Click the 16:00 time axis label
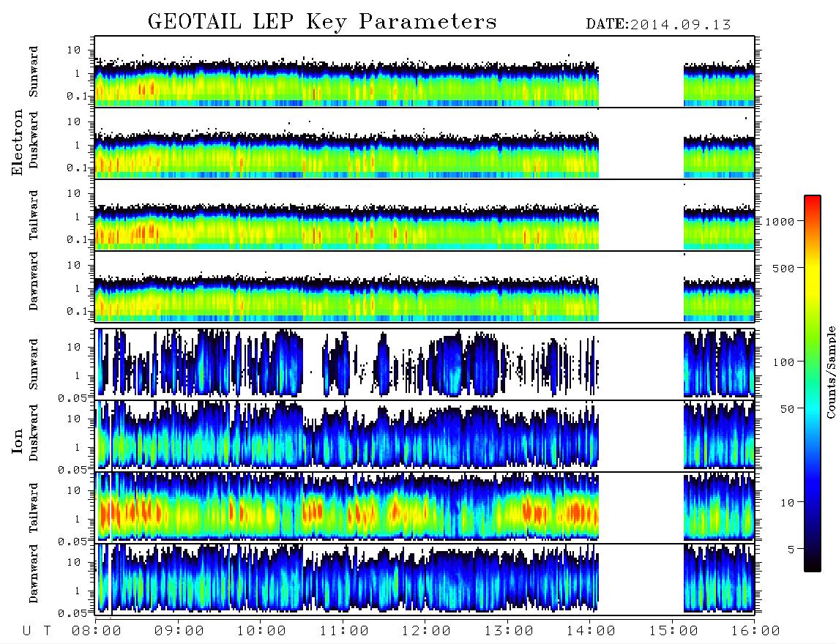Screen dimensions: 836x644 tap(755, 631)
